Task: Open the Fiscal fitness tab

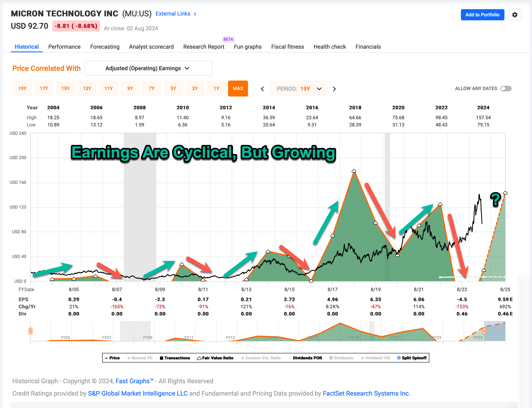Action: (287, 47)
